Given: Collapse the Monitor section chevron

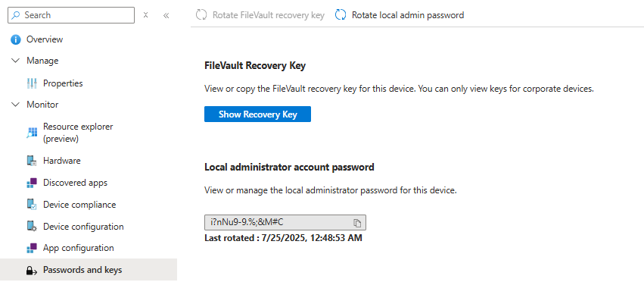Looking at the screenshot, I should [x=16, y=105].
